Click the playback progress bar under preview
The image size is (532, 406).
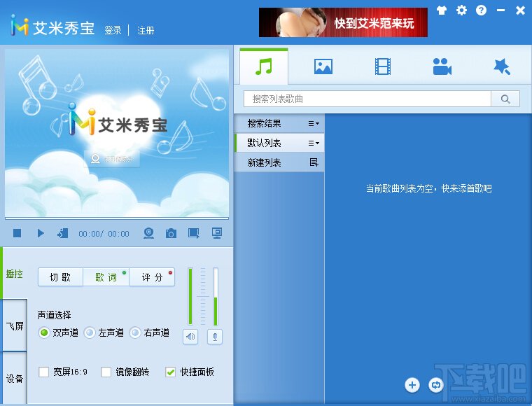(x=117, y=218)
